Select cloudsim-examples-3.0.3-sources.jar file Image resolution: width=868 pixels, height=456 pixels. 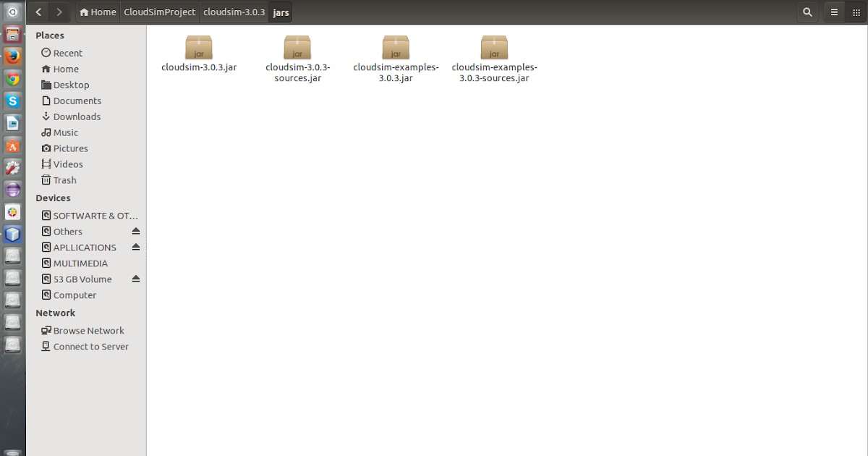(x=494, y=59)
